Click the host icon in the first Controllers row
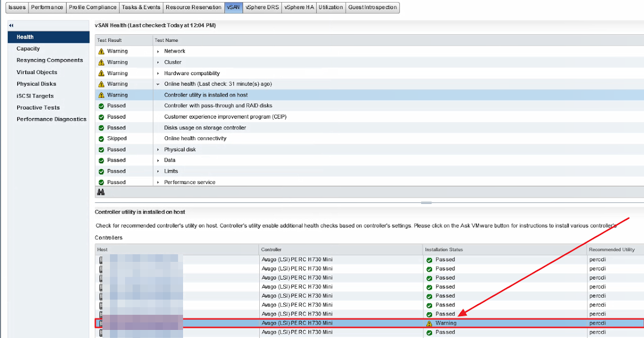This screenshot has width=644, height=338. click(101, 259)
